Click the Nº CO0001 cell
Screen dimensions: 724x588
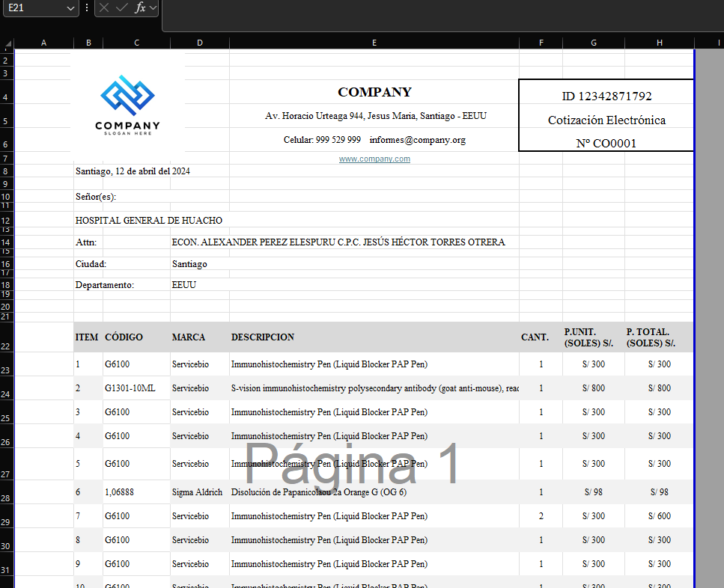click(606, 143)
